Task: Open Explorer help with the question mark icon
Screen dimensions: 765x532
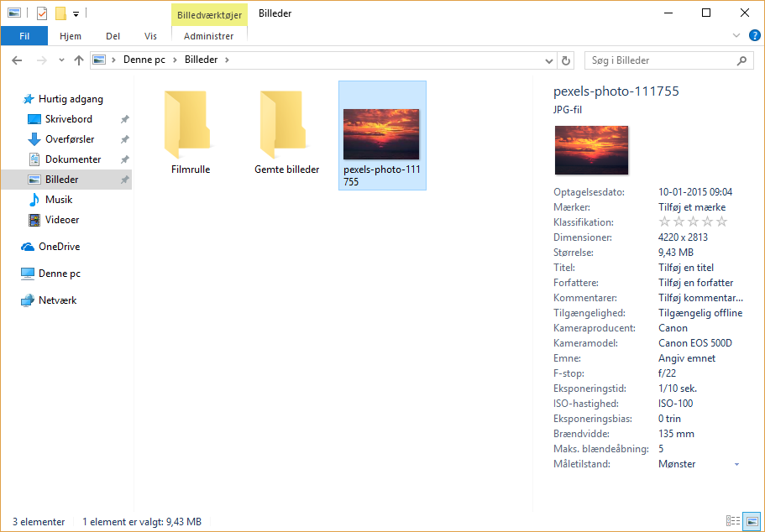Action: pyautogui.click(x=754, y=35)
